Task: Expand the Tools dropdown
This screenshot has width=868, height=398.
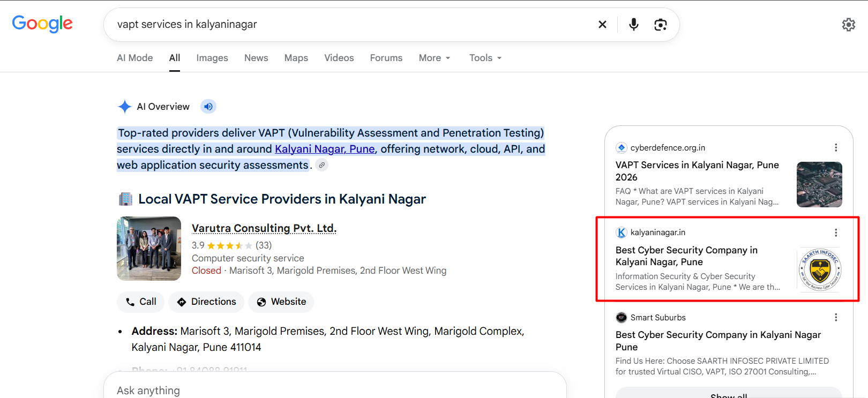Action: click(485, 58)
